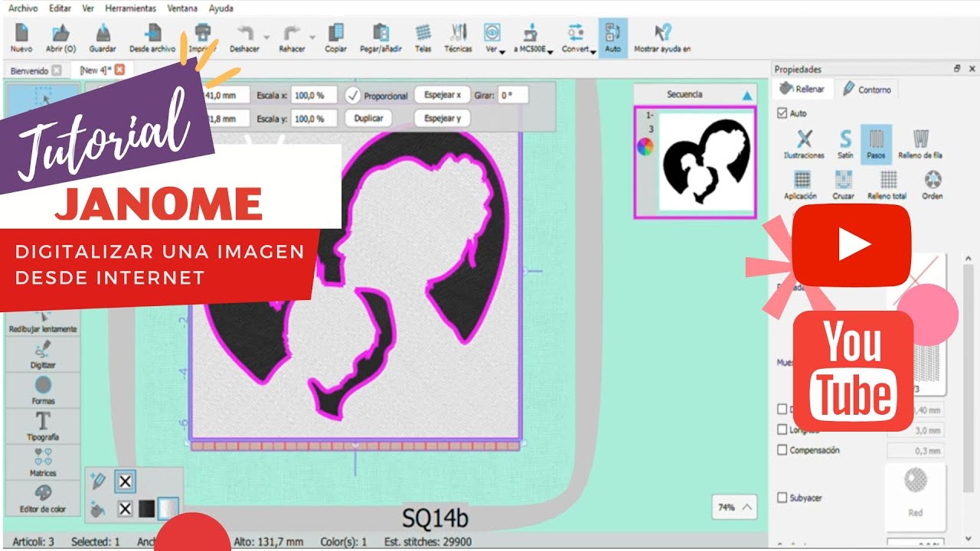980x551 pixels.
Task: Select the Formas shapes tool
Action: point(43,390)
